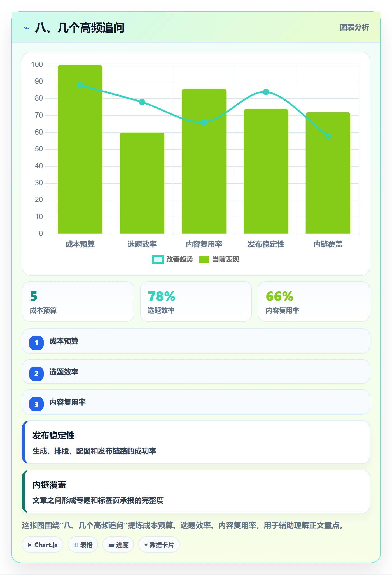Viewport: 392px width, 575px height.
Task: Click the 内链覆盖 x-axis label
Action: (328, 244)
